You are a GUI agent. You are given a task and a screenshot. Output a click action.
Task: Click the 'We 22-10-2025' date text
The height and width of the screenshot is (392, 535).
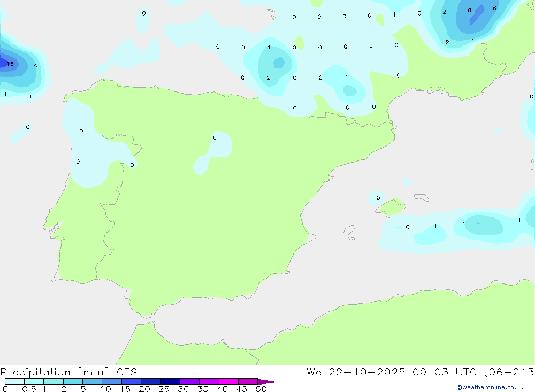tap(356, 372)
